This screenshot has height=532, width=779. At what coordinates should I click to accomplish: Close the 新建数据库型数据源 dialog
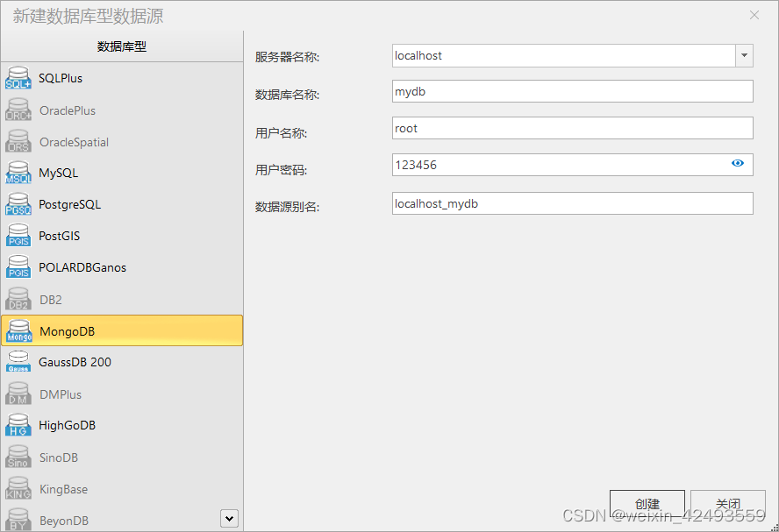pyautogui.click(x=754, y=16)
